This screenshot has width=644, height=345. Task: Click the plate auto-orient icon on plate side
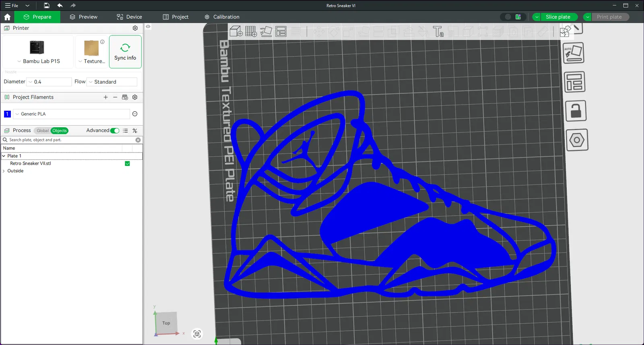(573, 53)
